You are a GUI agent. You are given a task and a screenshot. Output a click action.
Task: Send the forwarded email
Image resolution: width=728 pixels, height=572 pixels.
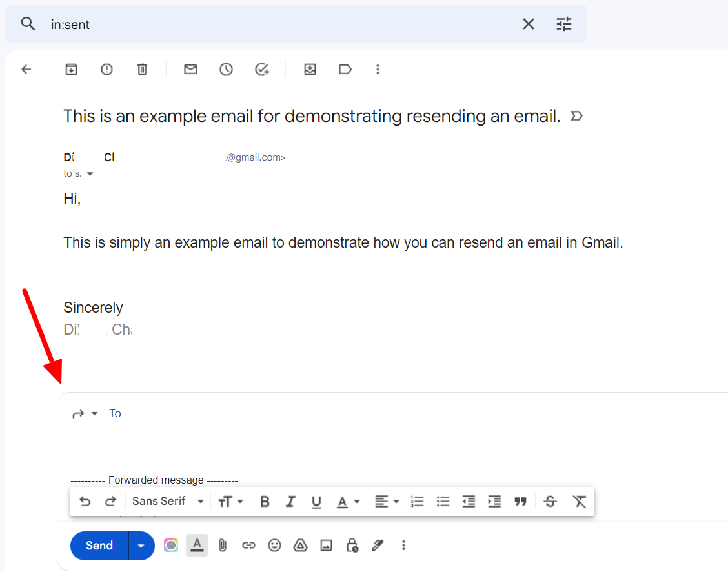point(99,546)
